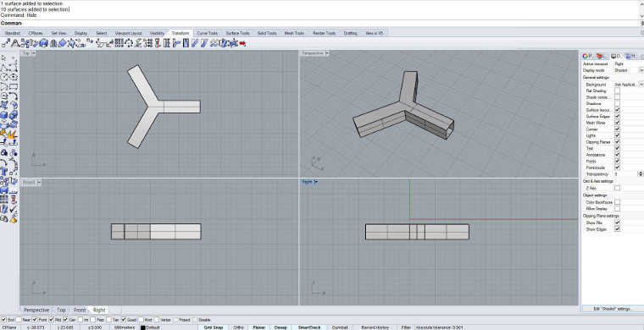The image size is (644, 330).
Task: Toggle the End object snap checkbox
Action: tap(3, 320)
